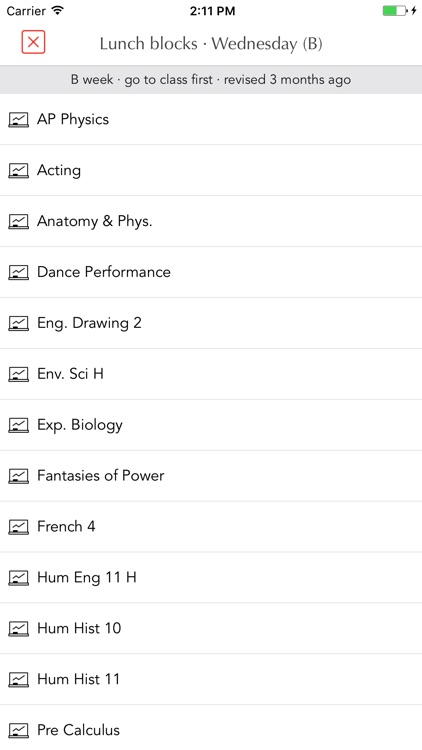Select the Pre Calculus class row
The image size is (422, 750).
coord(211,728)
